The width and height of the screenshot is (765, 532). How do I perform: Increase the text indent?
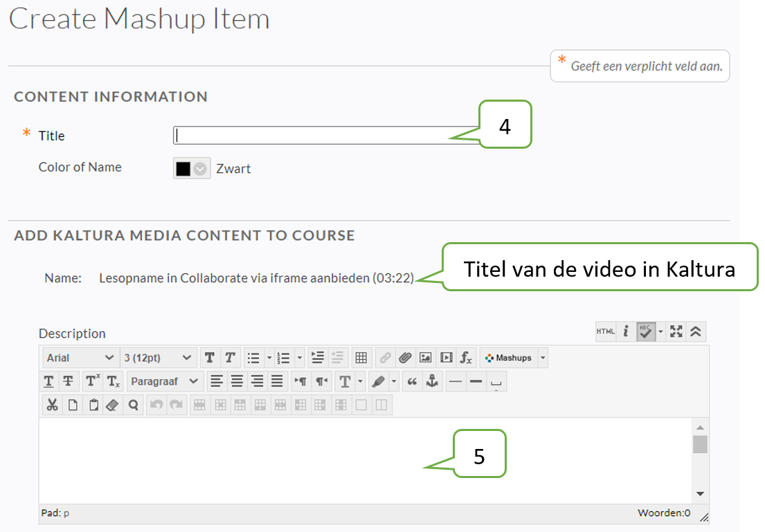[318, 358]
